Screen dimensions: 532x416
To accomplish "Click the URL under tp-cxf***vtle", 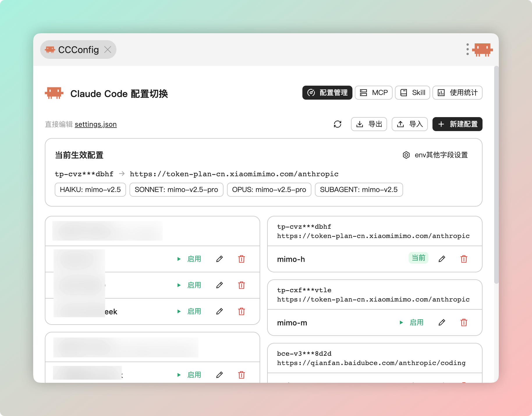I will point(373,299).
